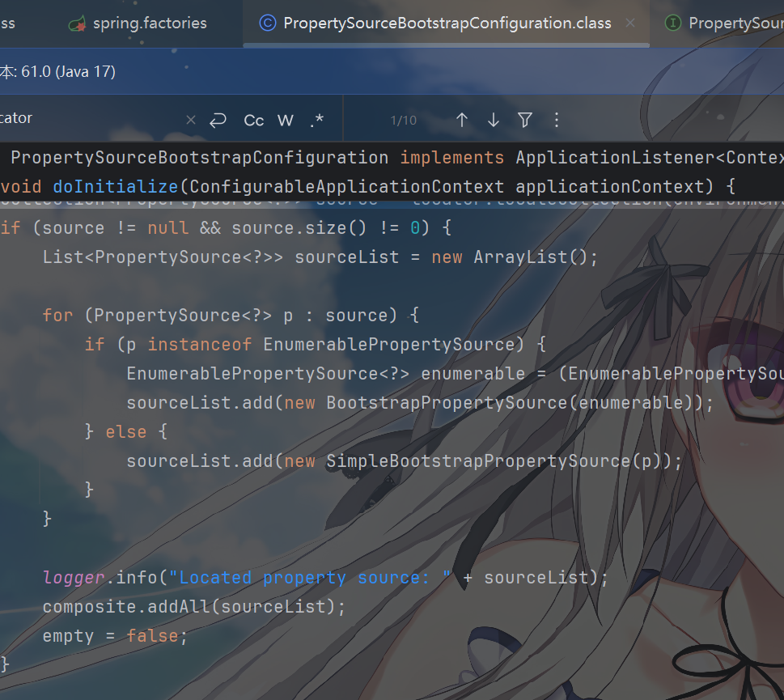Click 'source.size()' in the if condition
The height and width of the screenshot is (700, 784).
point(299,228)
